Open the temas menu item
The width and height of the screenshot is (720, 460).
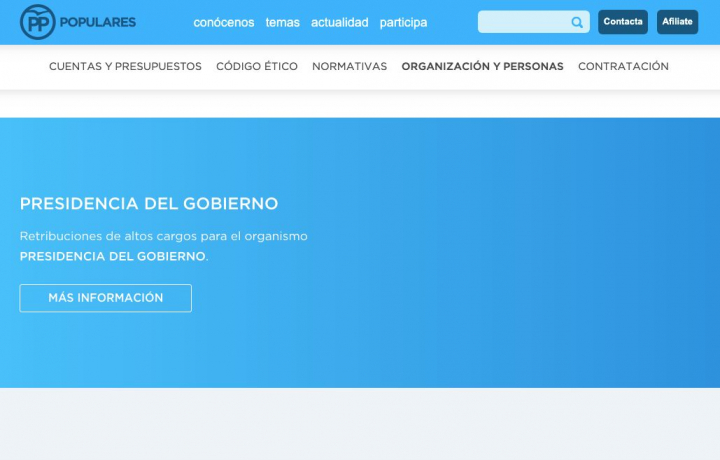(x=282, y=22)
